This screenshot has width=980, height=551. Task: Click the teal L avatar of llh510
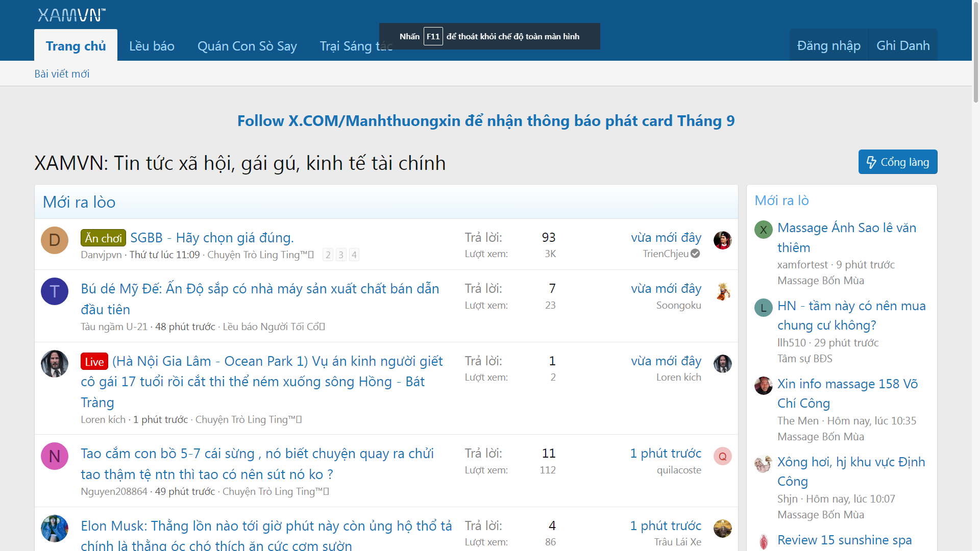[763, 308]
